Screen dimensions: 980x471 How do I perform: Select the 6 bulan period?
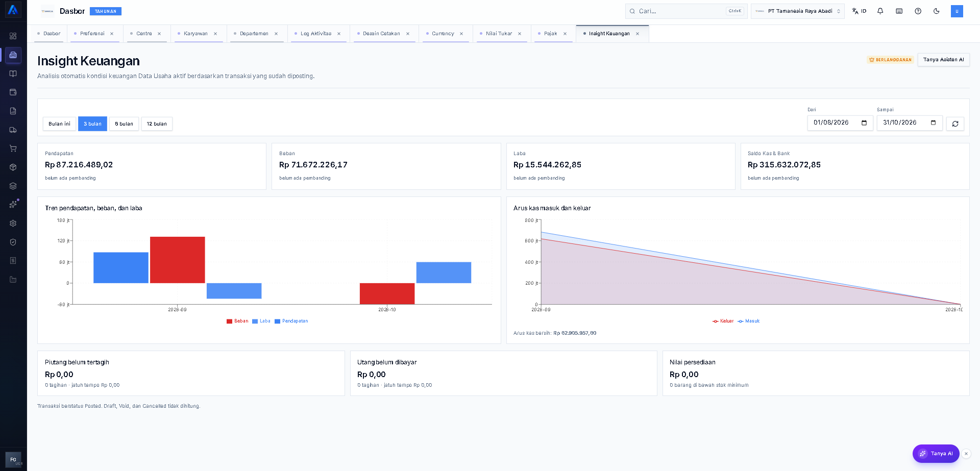tap(124, 124)
